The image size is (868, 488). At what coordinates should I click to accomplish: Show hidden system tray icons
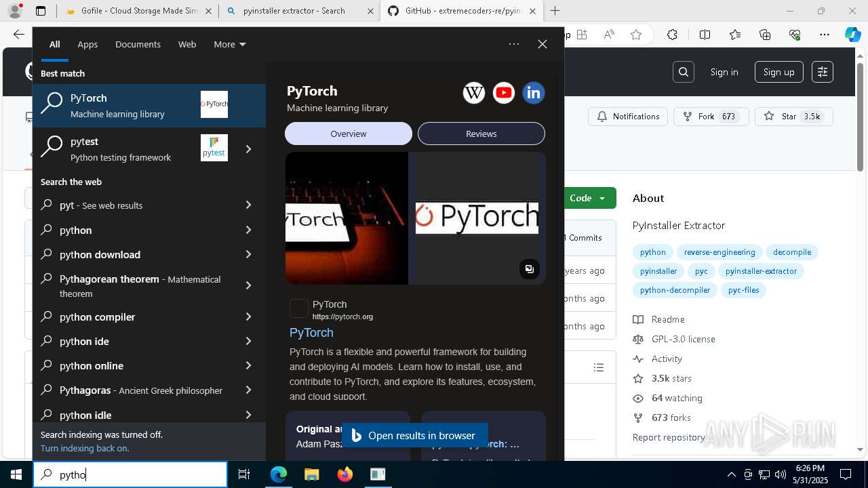coord(731,474)
